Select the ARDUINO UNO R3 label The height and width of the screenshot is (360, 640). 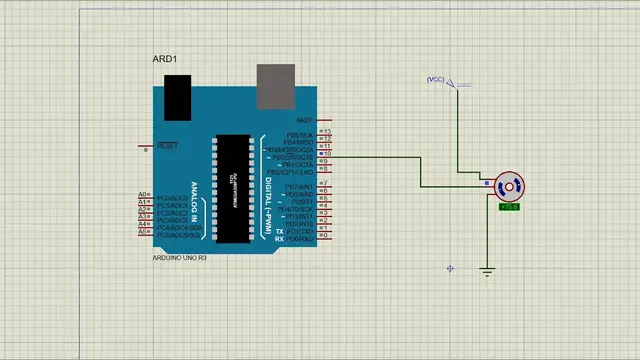[x=180, y=258]
